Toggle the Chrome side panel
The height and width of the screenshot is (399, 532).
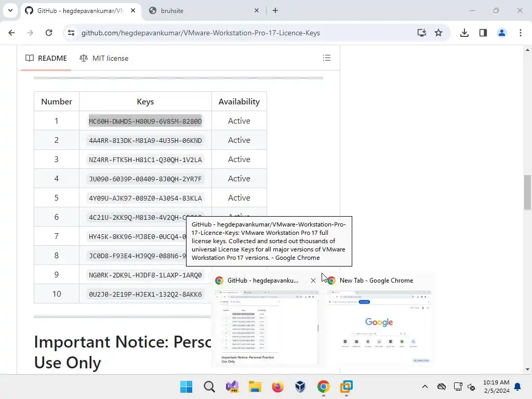pos(483,33)
